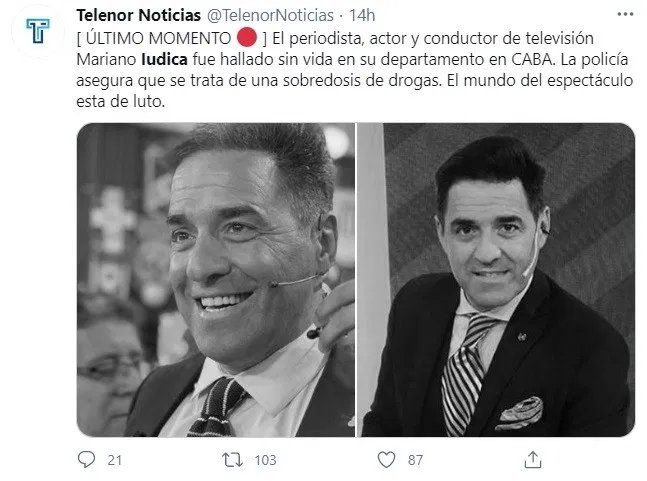
Task: Click the reply count 21
Action: coord(115,460)
